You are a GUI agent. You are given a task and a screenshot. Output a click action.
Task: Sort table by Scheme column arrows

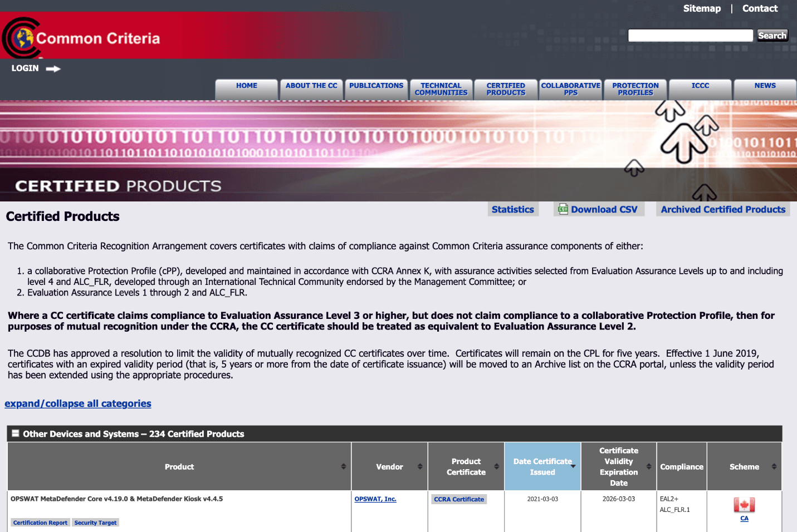coord(774,466)
